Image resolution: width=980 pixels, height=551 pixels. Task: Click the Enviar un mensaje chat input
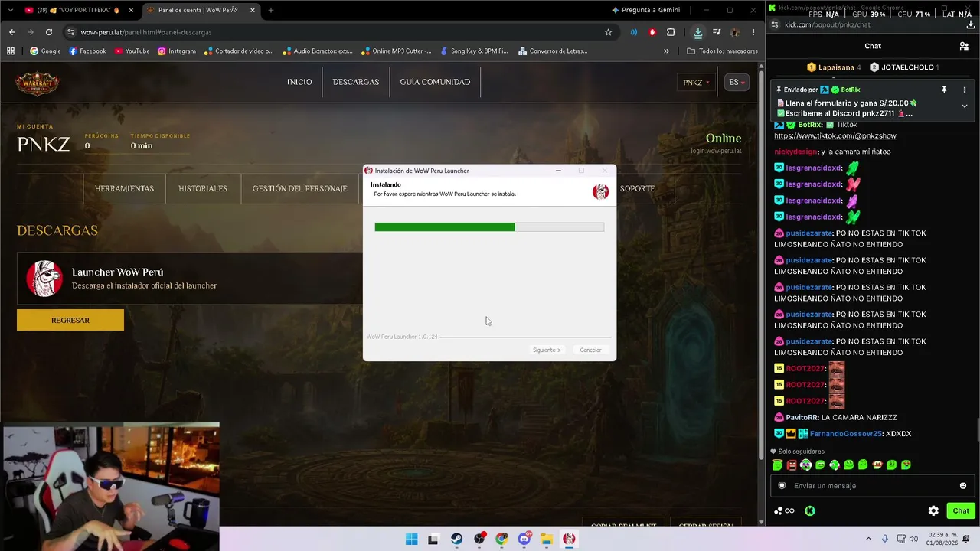click(871, 485)
